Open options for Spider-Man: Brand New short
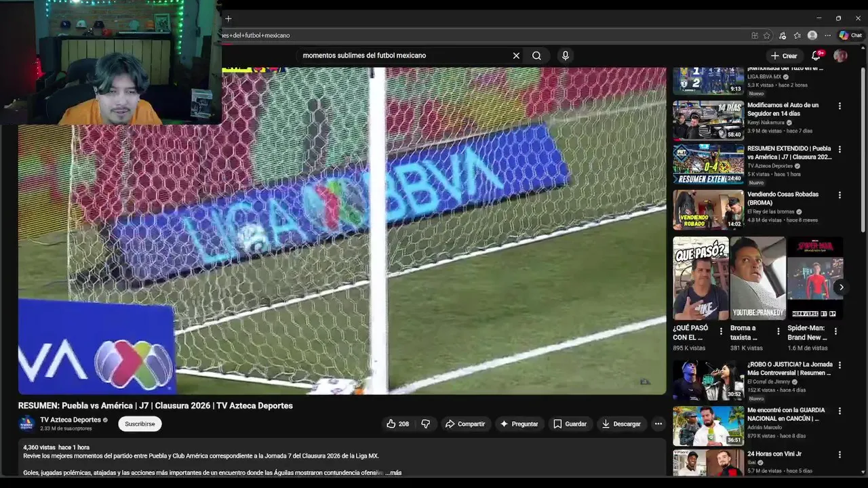The height and width of the screenshot is (488, 868). (x=835, y=331)
